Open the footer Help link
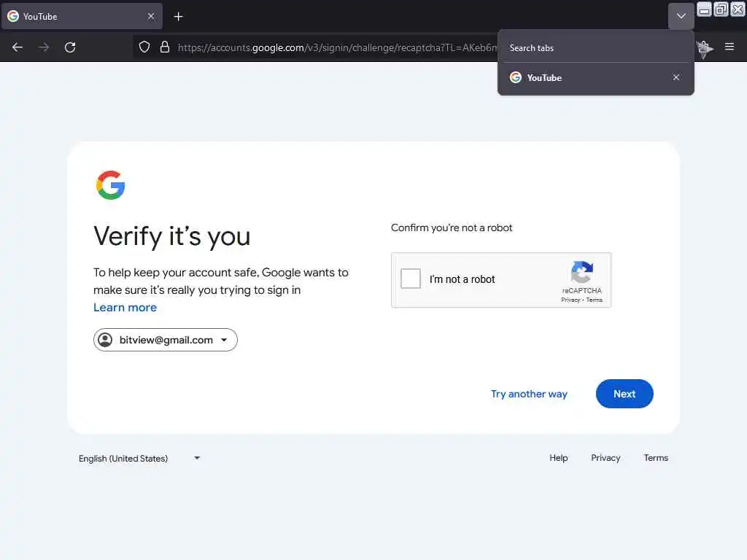The height and width of the screenshot is (560, 747). [x=558, y=458]
